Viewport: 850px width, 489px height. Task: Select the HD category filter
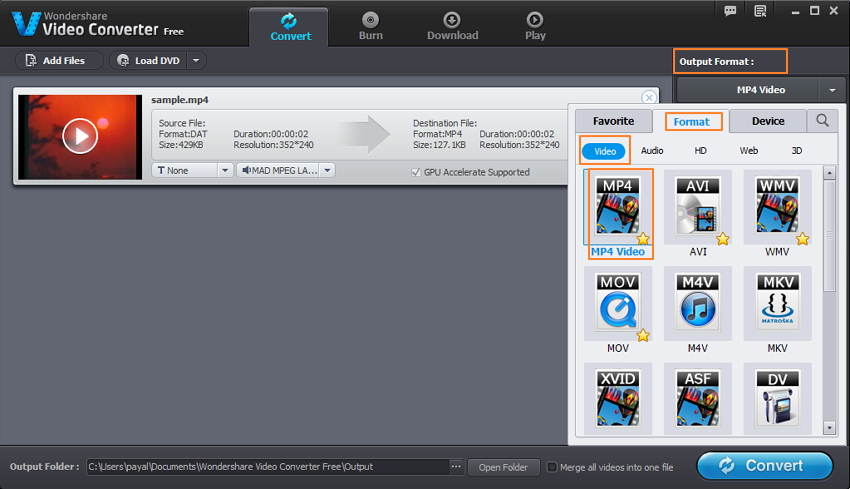700,151
